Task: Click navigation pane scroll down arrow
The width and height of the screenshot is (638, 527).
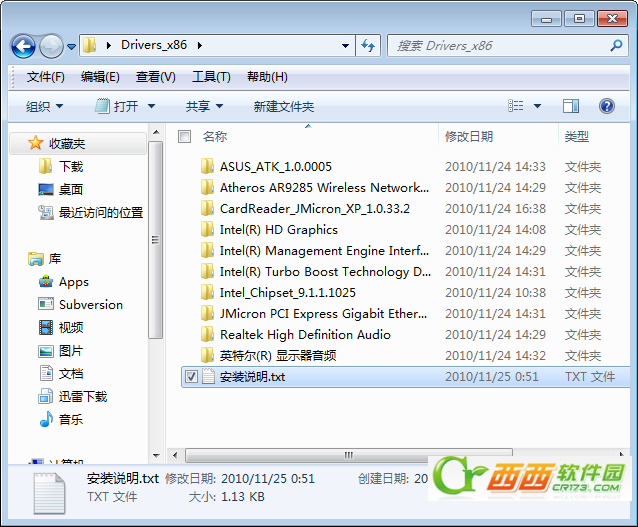Action: pos(156,456)
